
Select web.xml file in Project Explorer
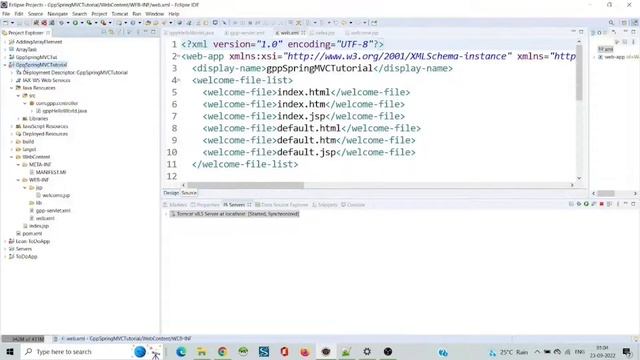coord(42,218)
